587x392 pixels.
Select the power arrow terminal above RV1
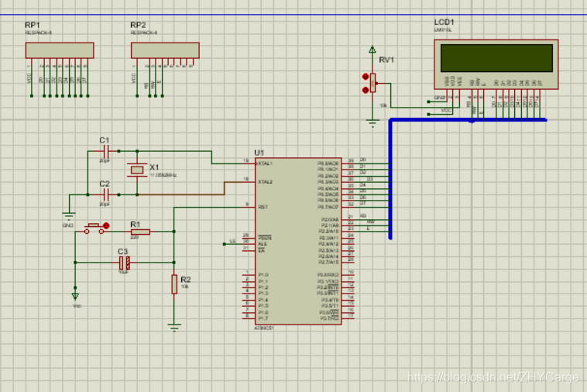point(372,50)
